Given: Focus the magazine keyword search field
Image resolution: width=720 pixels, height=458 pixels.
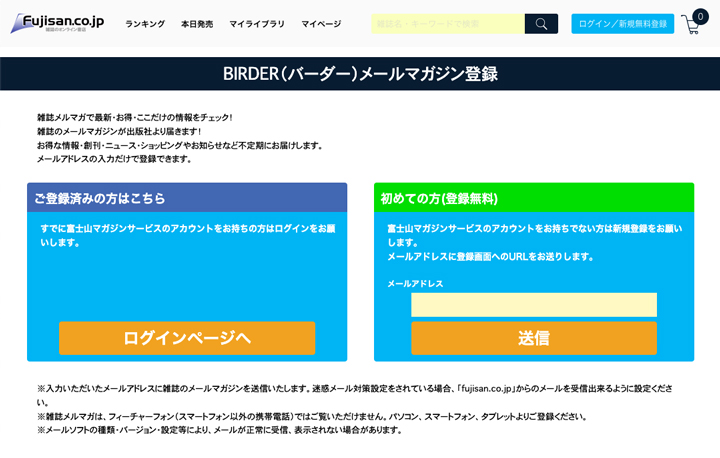Looking at the screenshot, I should [448, 24].
